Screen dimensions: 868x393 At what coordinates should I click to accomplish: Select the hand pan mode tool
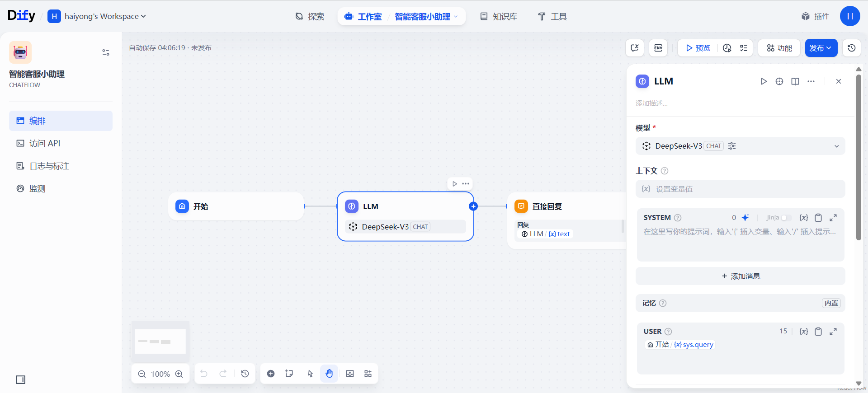(x=329, y=374)
